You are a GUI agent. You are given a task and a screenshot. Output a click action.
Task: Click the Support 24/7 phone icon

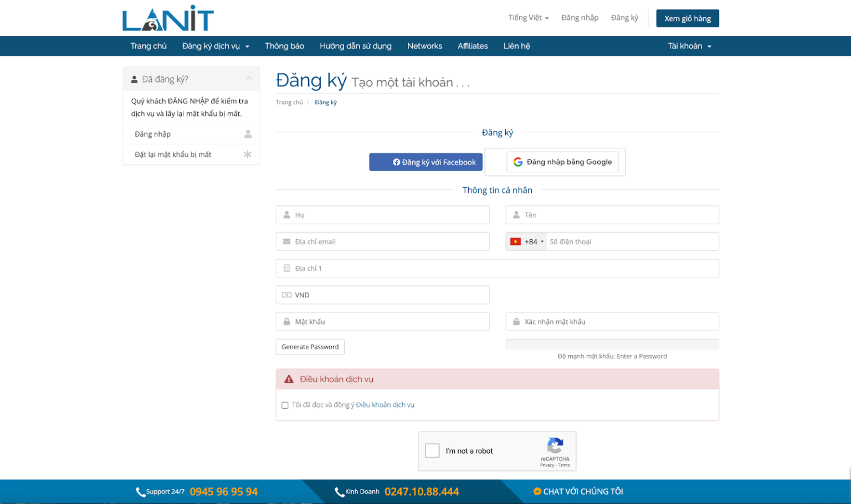140,492
